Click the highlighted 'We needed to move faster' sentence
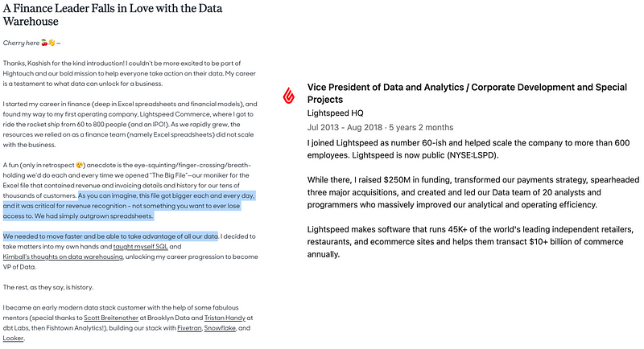Image resolution: width=644 pixels, height=349 pixels. click(x=110, y=236)
